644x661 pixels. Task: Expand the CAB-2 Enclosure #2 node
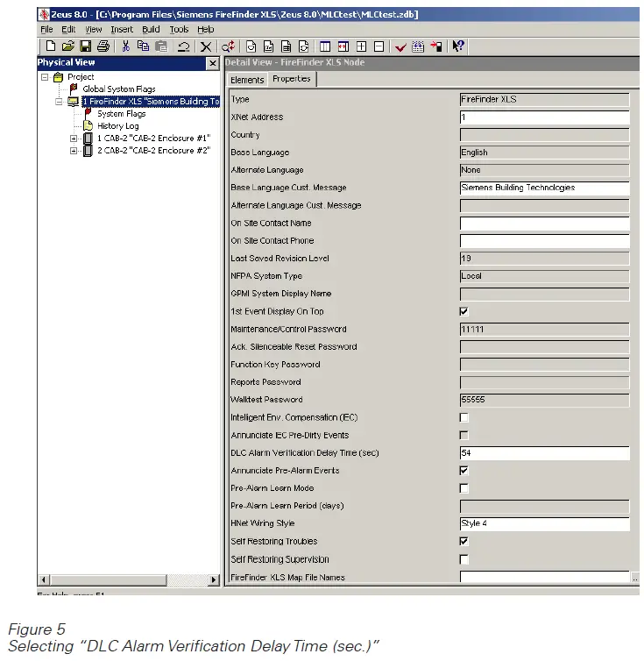(x=74, y=151)
